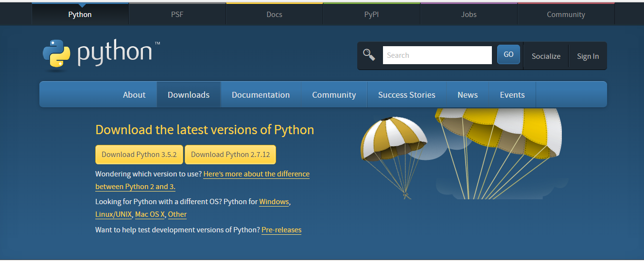Click the magnifying glass search icon

(x=369, y=55)
